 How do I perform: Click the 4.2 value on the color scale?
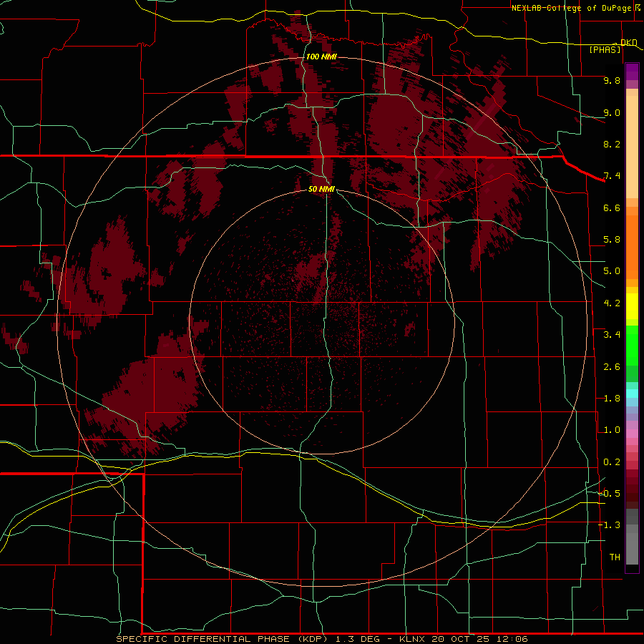612,303
